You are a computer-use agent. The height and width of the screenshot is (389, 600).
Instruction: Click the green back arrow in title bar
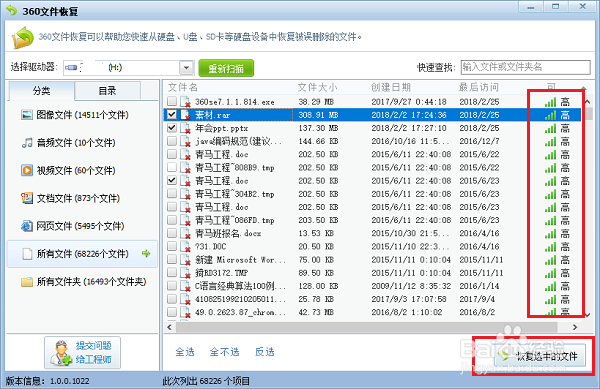[11, 10]
